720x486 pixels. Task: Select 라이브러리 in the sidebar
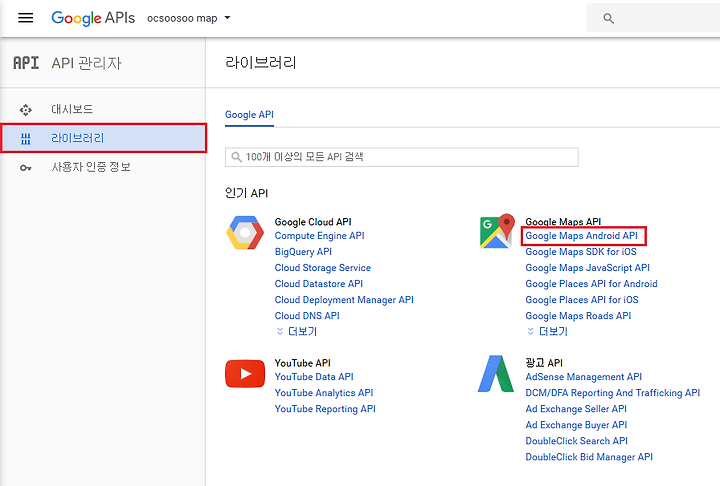pyautogui.click(x=103, y=138)
